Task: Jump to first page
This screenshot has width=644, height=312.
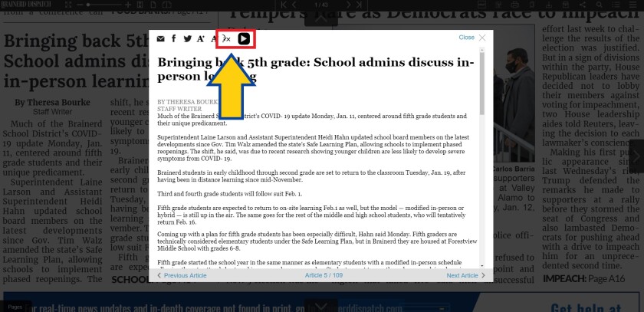Action: pyautogui.click(x=284, y=5)
